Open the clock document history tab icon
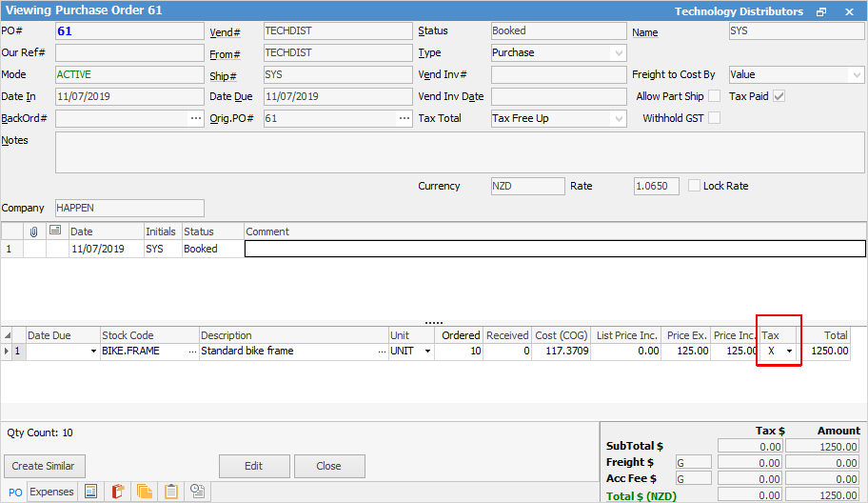Viewport: 868px width, 503px height. (x=198, y=492)
